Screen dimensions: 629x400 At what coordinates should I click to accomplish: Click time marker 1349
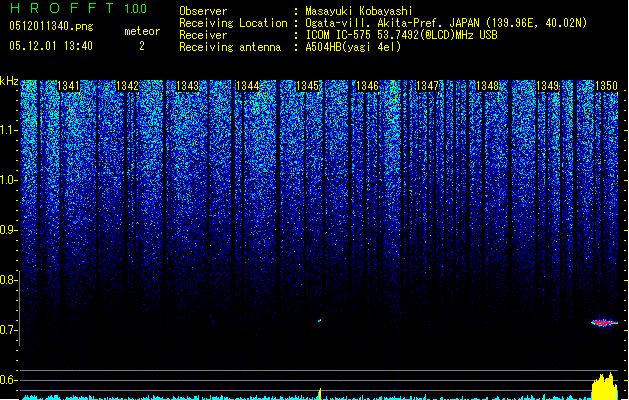(548, 86)
